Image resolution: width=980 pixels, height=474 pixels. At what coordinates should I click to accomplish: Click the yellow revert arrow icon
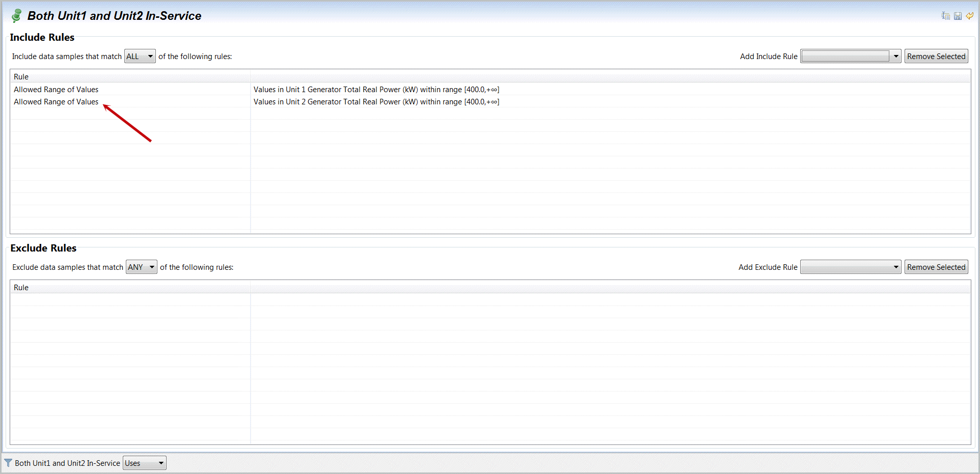coord(970,16)
